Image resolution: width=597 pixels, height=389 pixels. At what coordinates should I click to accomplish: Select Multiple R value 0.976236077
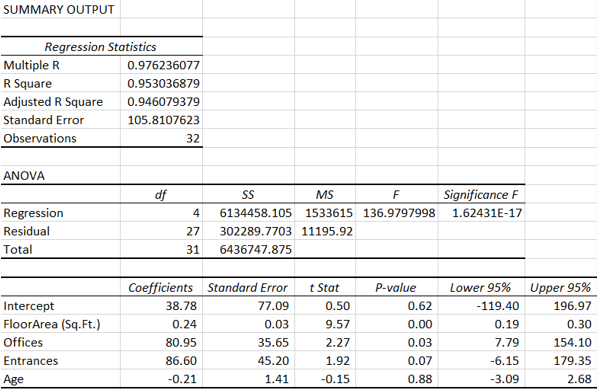[163, 65]
